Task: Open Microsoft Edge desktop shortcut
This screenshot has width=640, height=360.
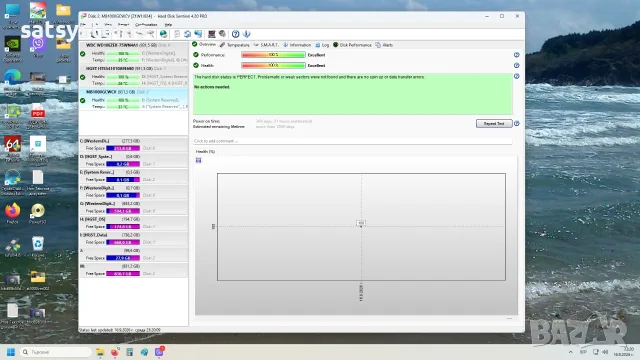Action: (x=12, y=82)
